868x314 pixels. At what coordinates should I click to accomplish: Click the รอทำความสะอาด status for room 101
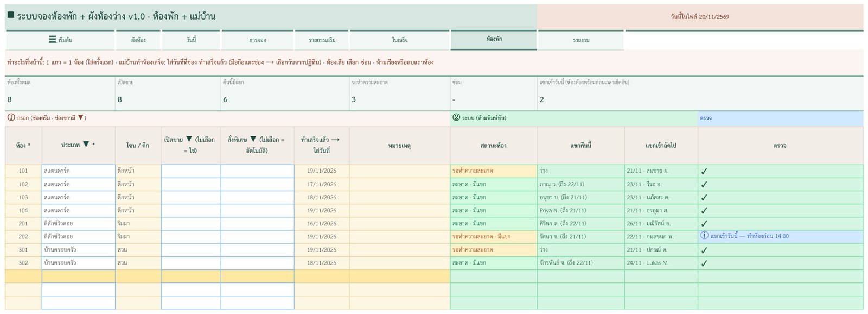(x=494, y=171)
